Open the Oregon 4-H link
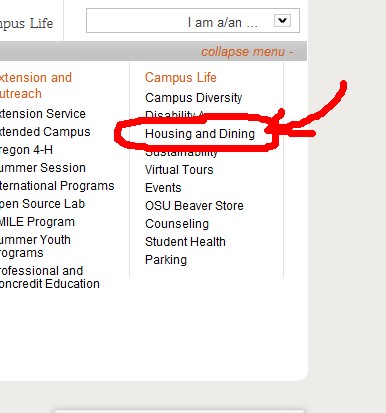The width and height of the screenshot is (386, 413). coord(26,150)
